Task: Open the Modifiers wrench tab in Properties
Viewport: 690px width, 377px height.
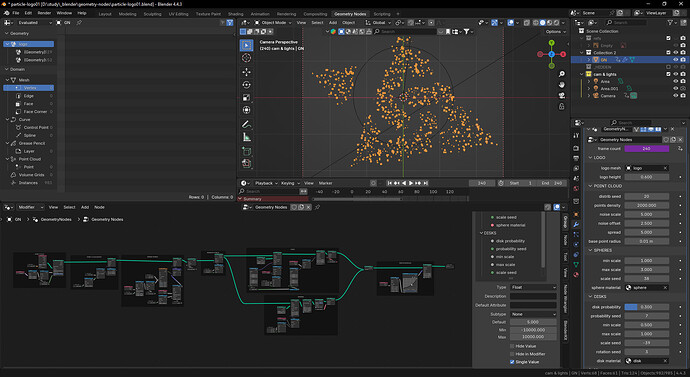Action: click(x=576, y=224)
